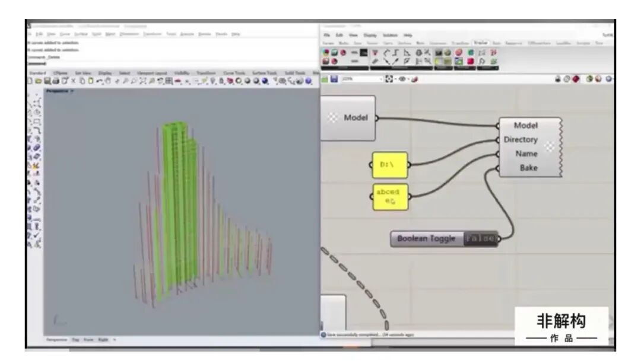Click the blue Render sphere icon in Rhino

(265, 81)
